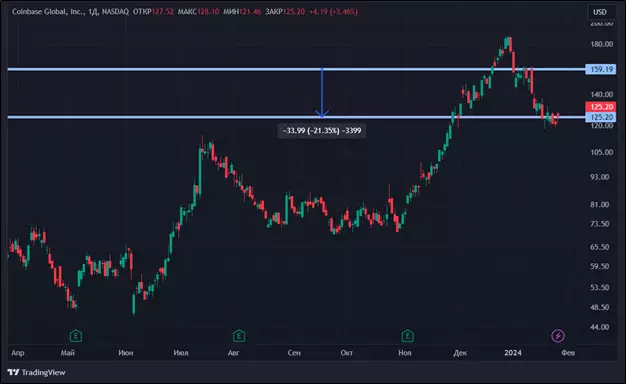Select the blue 125.20 line price label

pyautogui.click(x=601, y=117)
